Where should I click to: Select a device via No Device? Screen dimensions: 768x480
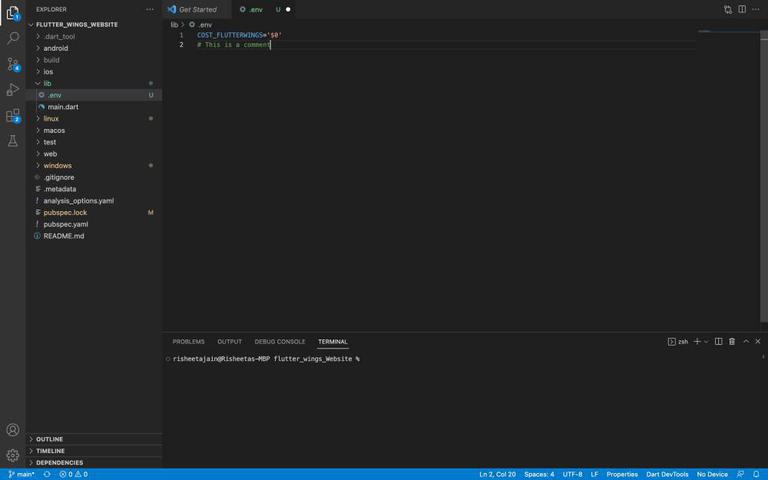coord(712,474)
